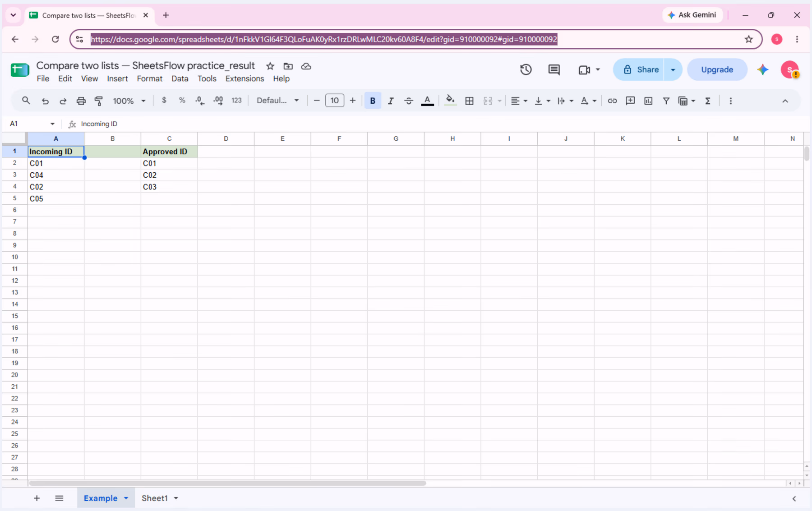The image size is (812, 511).
Task: Open the zoom level dropdown
Action: (129, 101)
